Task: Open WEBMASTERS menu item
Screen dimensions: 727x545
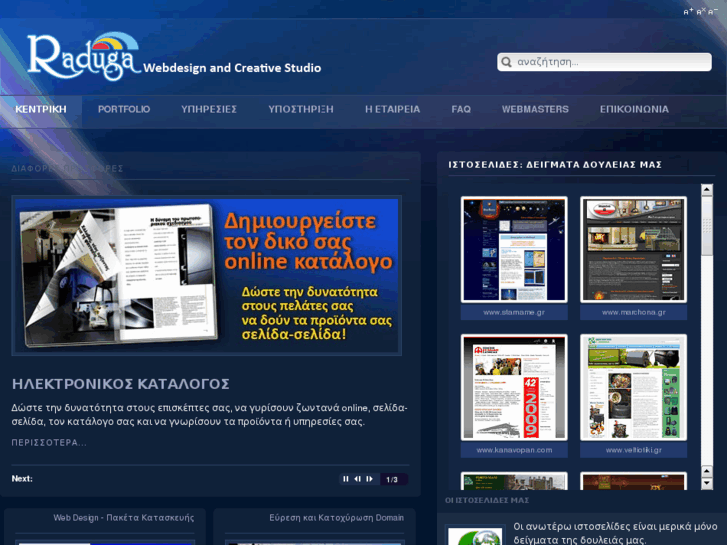Action: tap(535, 109)
